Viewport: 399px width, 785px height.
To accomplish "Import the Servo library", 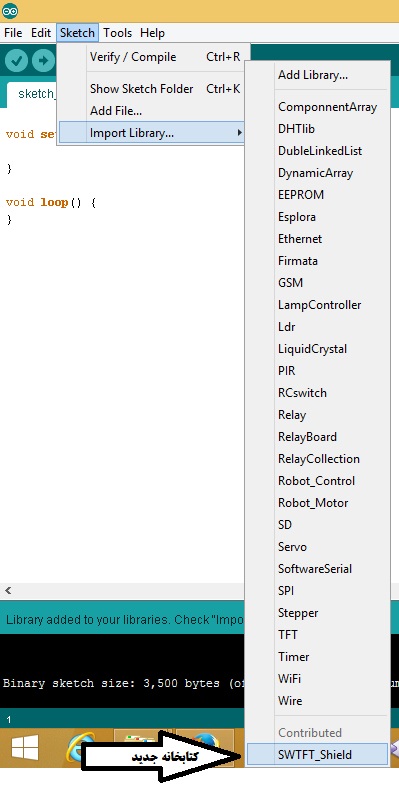I will 317,548.
